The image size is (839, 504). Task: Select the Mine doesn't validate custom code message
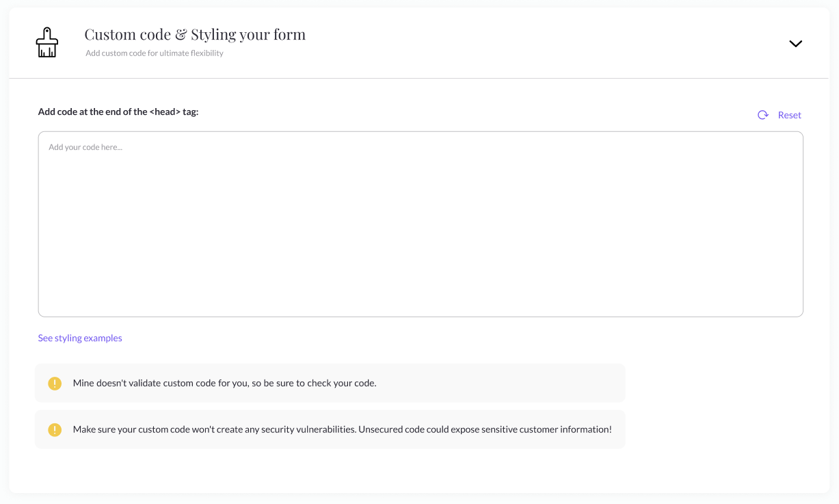pyautogui.click(x=225, y=383)
